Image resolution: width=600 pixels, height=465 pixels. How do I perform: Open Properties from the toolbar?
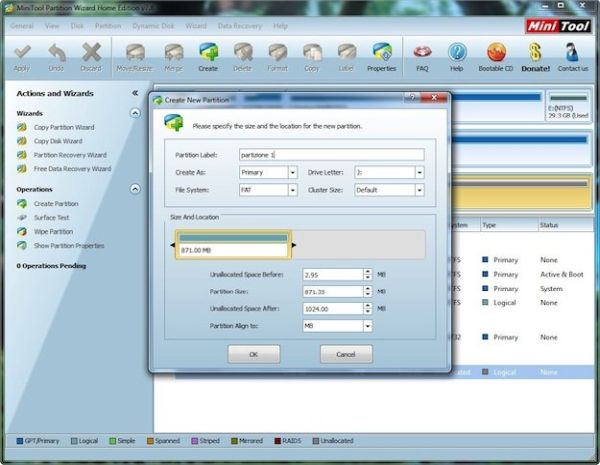pyautogui.click(x=381, y=53)
